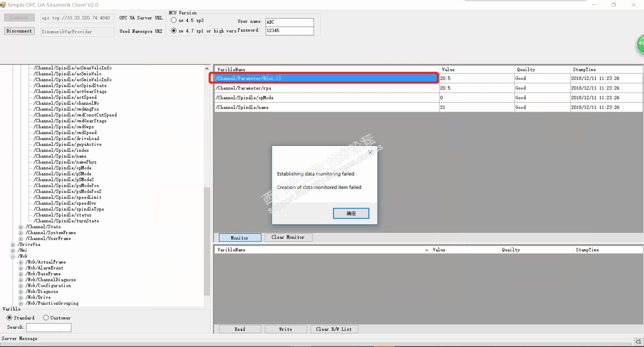Click the variable Search input box
This screenshot has height=347, width=644.
click(x=49, y=327)
